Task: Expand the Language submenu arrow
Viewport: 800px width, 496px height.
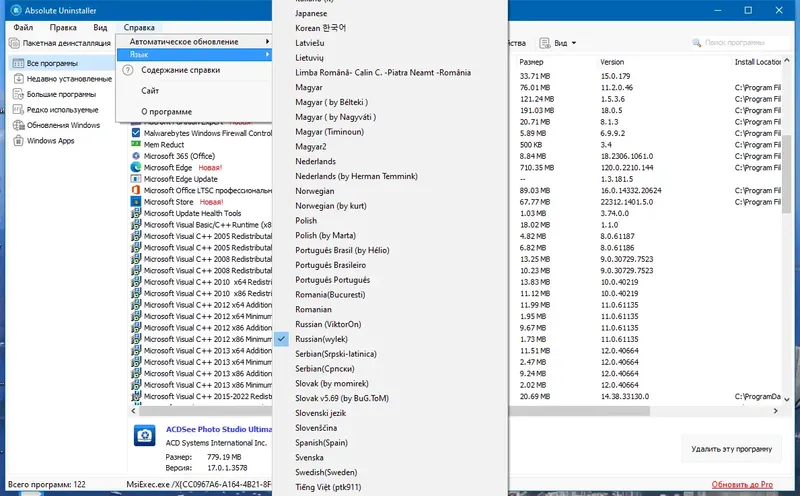Action: tap(267, 54)
